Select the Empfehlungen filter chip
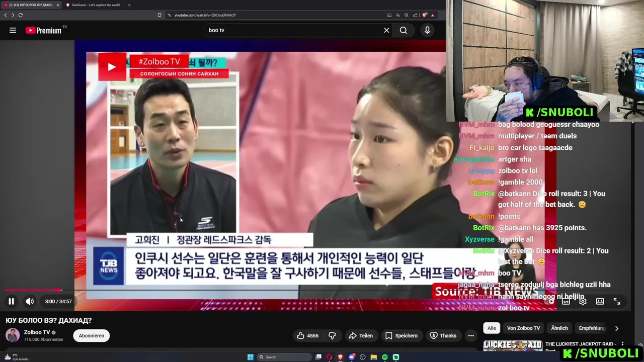Viewport: 644px width, 362px height. point(592,328)
